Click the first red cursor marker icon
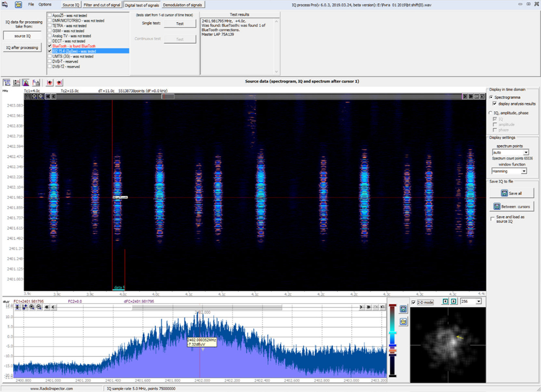 click(x=49, y=83)
